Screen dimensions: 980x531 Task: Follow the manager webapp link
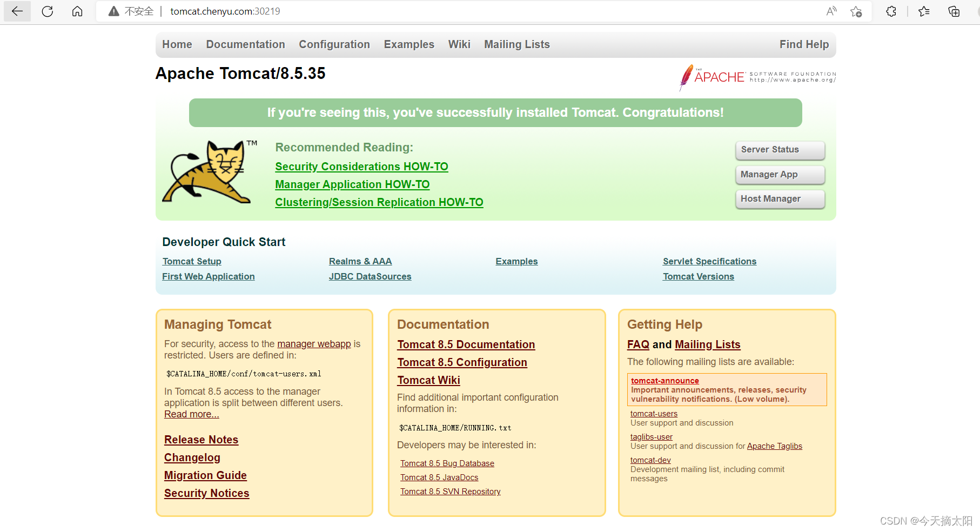tap(314, 344)
